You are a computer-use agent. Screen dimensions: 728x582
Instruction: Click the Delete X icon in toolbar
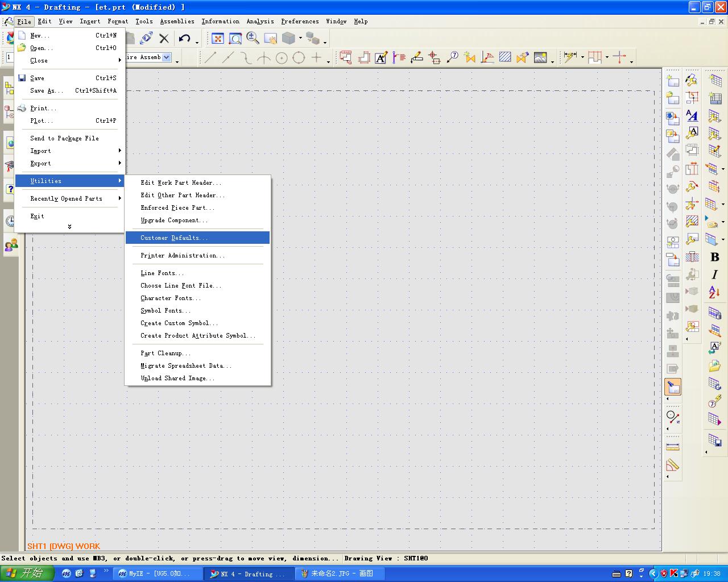(x=164, y=39)
